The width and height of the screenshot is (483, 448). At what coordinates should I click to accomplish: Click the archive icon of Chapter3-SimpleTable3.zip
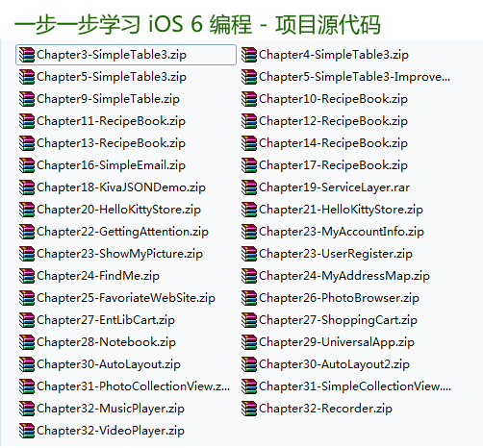click(27, 55)
